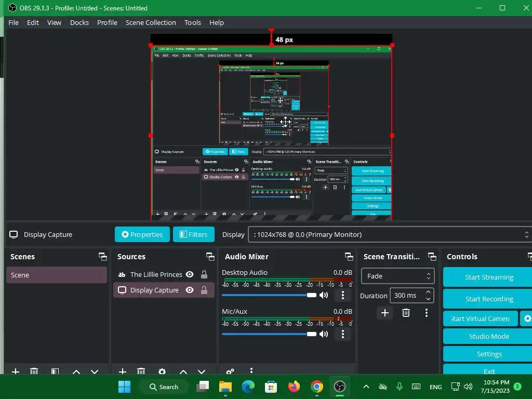Select Scene in the Scenes list
The image size is (532, 399).
pyautogui.click(x=56, y=275)
